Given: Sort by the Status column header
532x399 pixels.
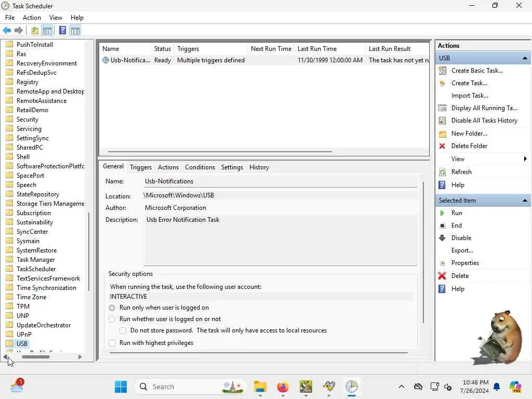Looking at the screenshot, I should pyautogui.click(x=163, y=49).
